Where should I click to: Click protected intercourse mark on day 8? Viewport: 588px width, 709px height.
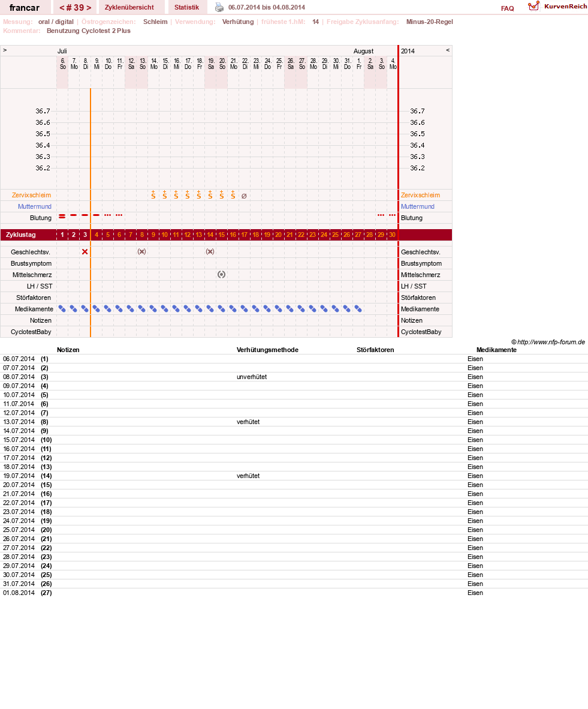pyautogui.click(x=142, y=252)
